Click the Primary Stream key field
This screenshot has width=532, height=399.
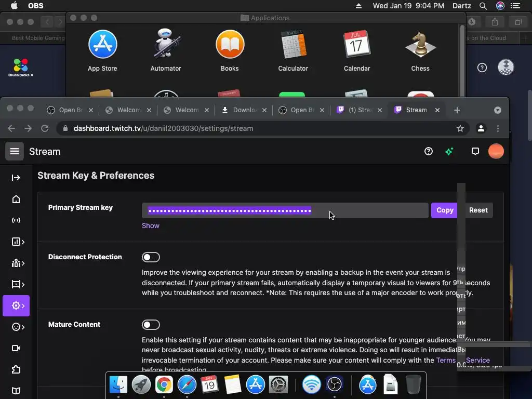pyautogui.click(x=285, y=210)
